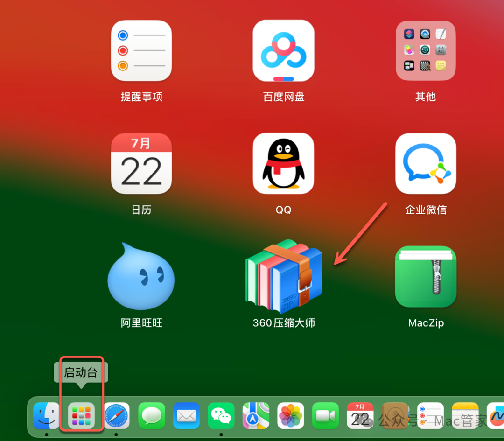The image size is (504, 441).
Task: Open FaceTime from the Dock
Action: point(325,416)
